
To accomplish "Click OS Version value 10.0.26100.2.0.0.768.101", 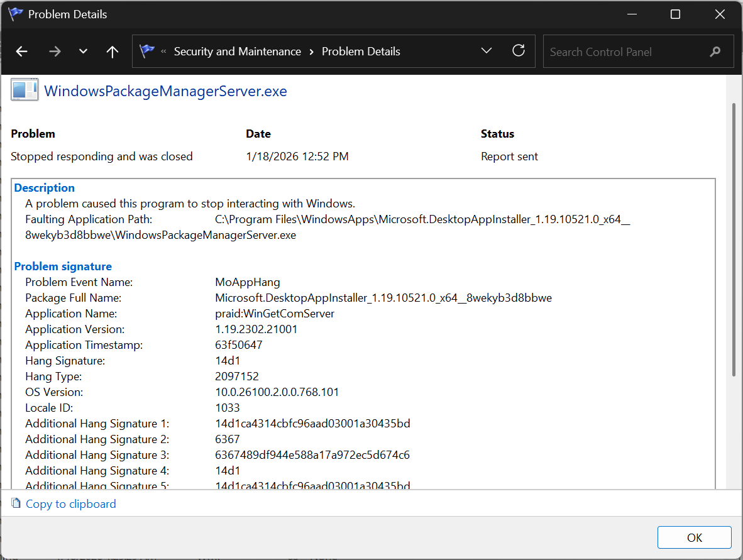I will tap(277, 392).
